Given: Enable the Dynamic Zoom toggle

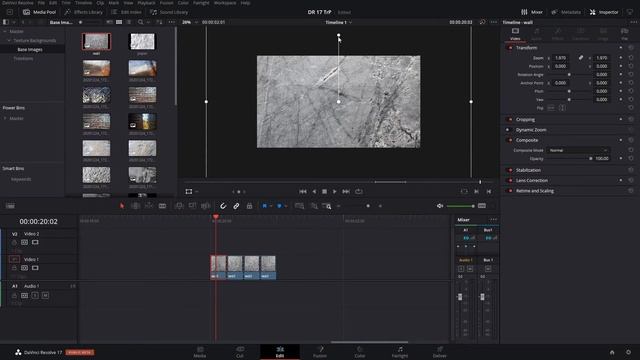Looking at the screenshot, I should coord(509,130).
